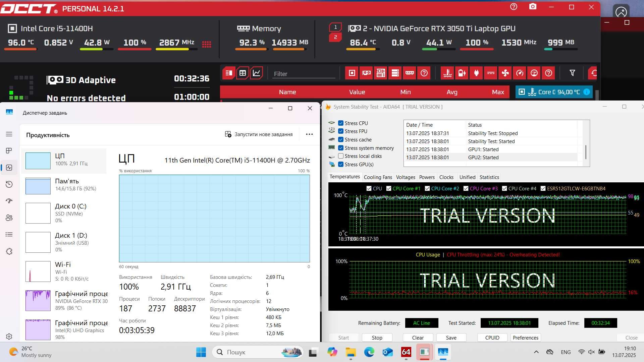Toggle OCCT CPU sensors filter icon
Viewport: 644px width, 362px height.
tap(352, 73)
